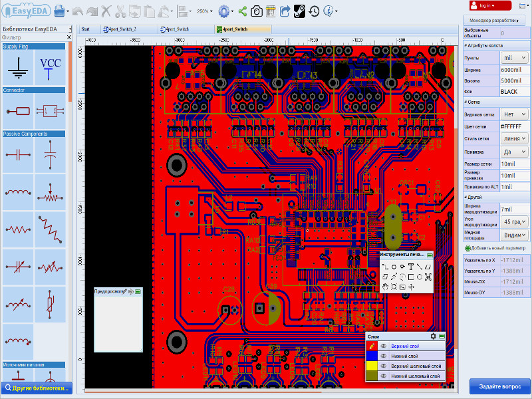Select the image insert tool
Viewport: 532px width, 399px height.
pyautogui.click(x=402, y=287)
